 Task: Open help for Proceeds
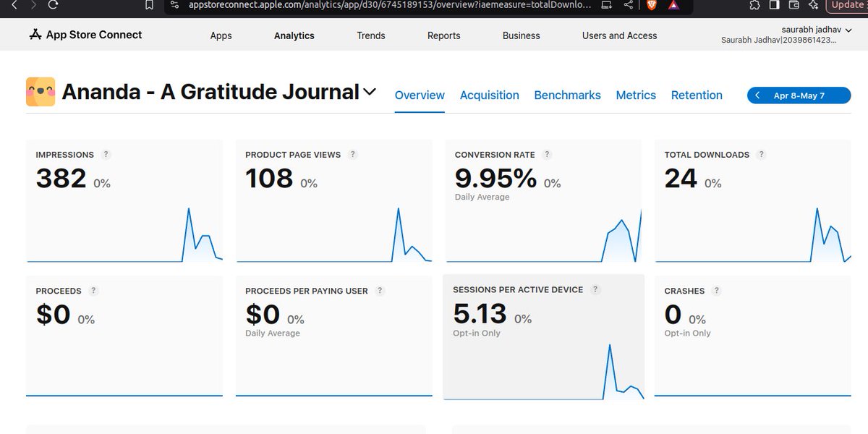coord(93,290)
